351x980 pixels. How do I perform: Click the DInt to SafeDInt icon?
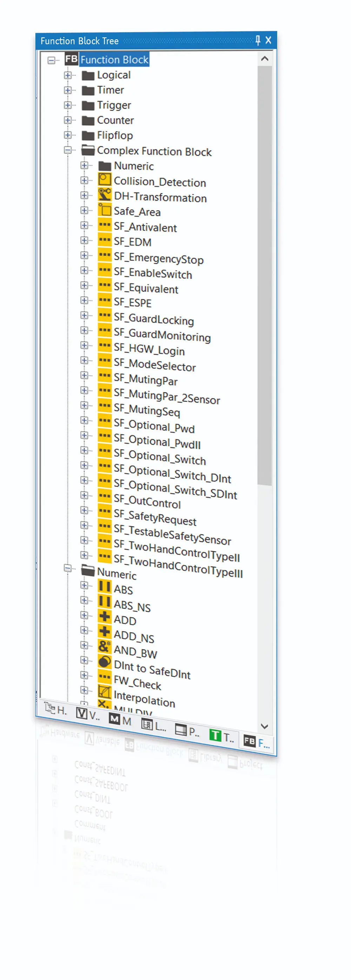105,662
